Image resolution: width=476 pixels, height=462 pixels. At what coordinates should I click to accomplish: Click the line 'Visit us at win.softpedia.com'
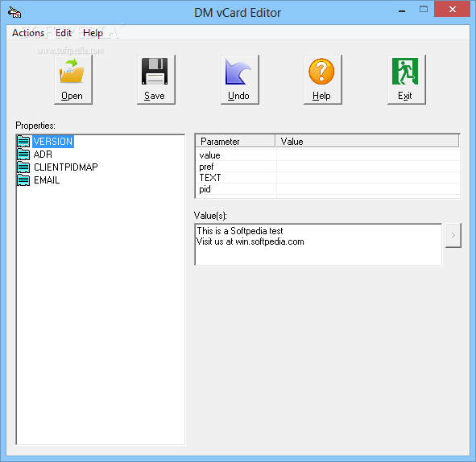click(x=250, y=241)
